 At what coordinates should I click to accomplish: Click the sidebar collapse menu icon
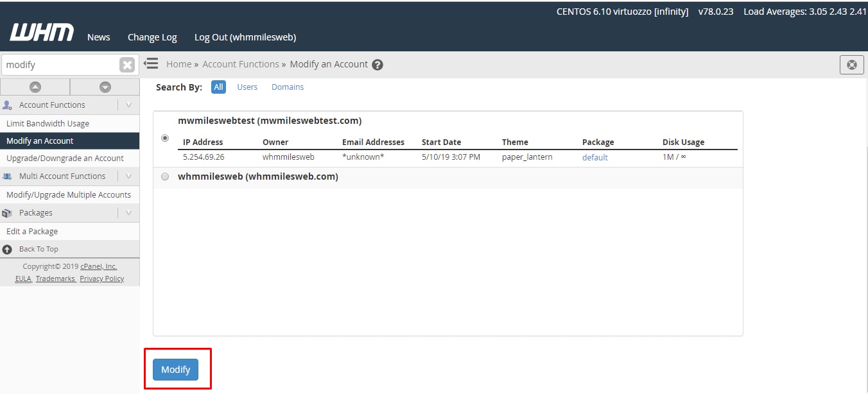(x=151, y=64)
